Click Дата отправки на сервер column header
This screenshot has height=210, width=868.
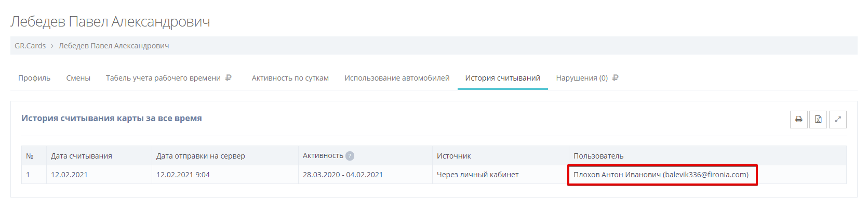[201, 156]
